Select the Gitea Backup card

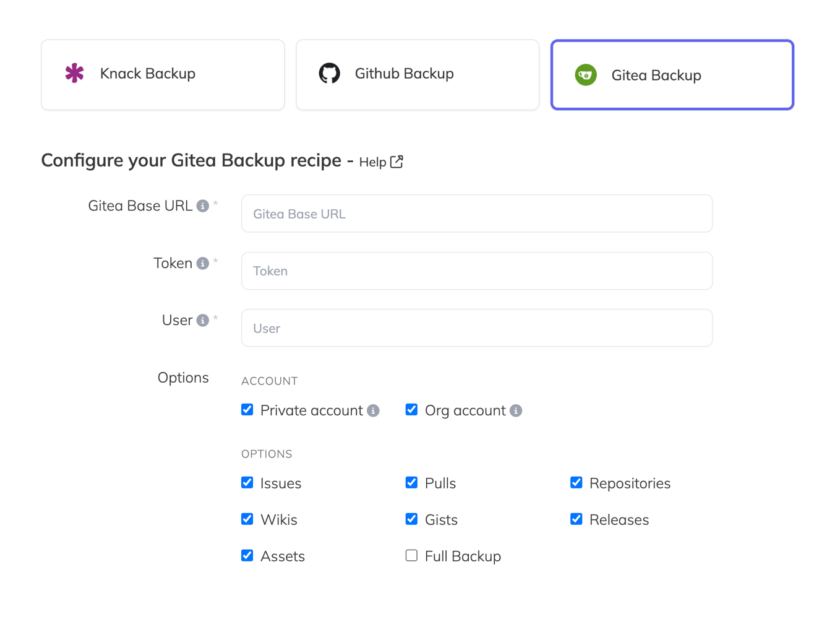click(672, 75)
